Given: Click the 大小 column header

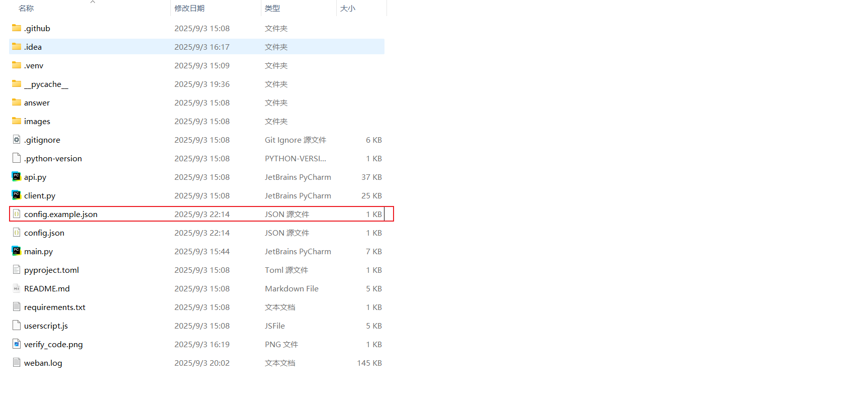Looking at the screenshot, I should (x=348, y=8).
